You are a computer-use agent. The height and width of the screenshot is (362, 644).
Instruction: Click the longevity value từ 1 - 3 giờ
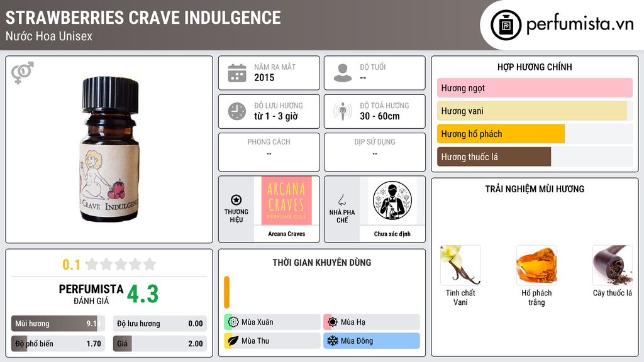click(x=276, y=116)
